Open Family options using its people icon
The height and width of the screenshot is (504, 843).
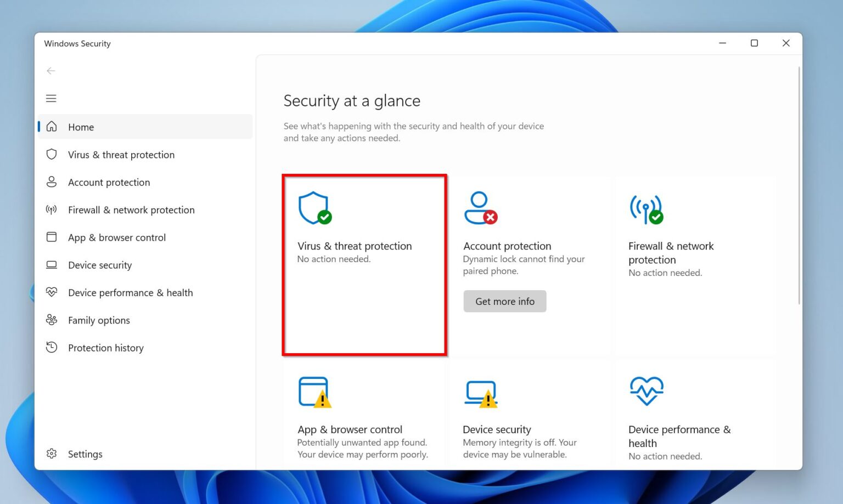point(51,320)
